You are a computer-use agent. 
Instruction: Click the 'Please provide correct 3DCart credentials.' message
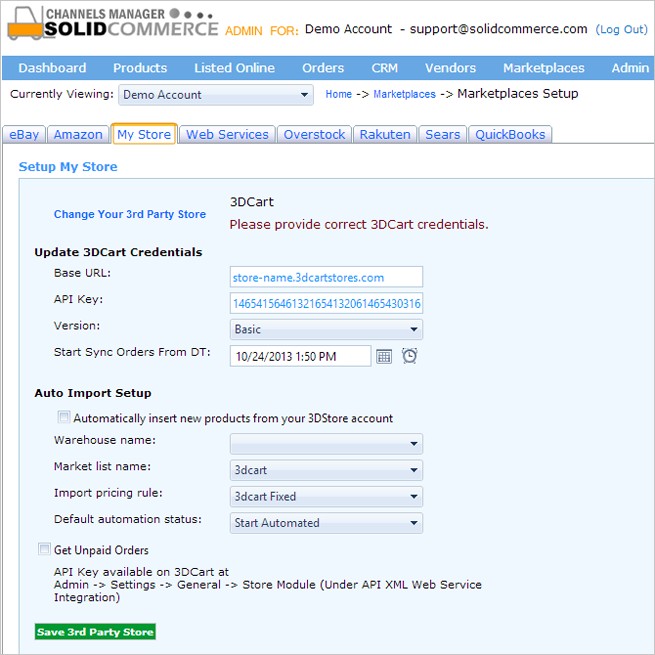pyautogui.click(x=359, y=225)
